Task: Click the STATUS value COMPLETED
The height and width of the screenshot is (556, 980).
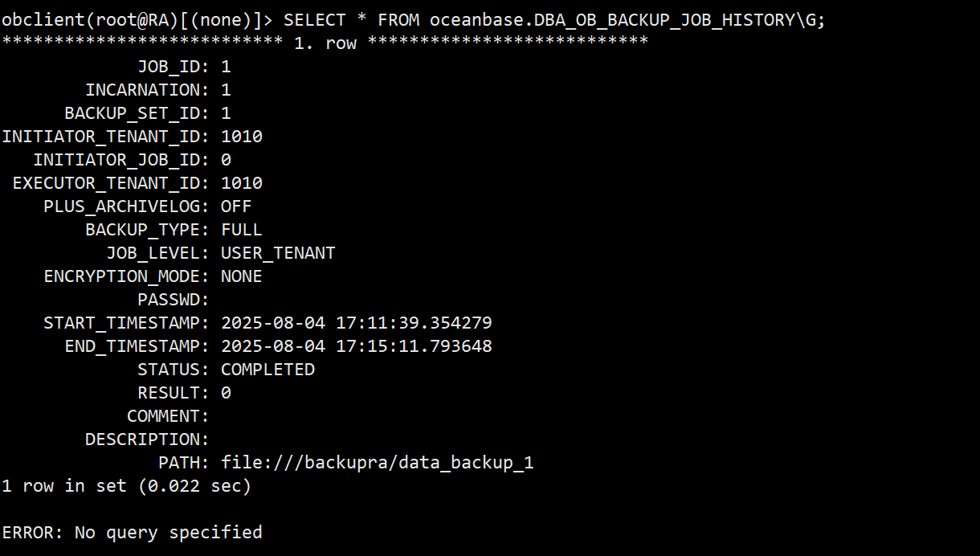Action: [267, 370]
